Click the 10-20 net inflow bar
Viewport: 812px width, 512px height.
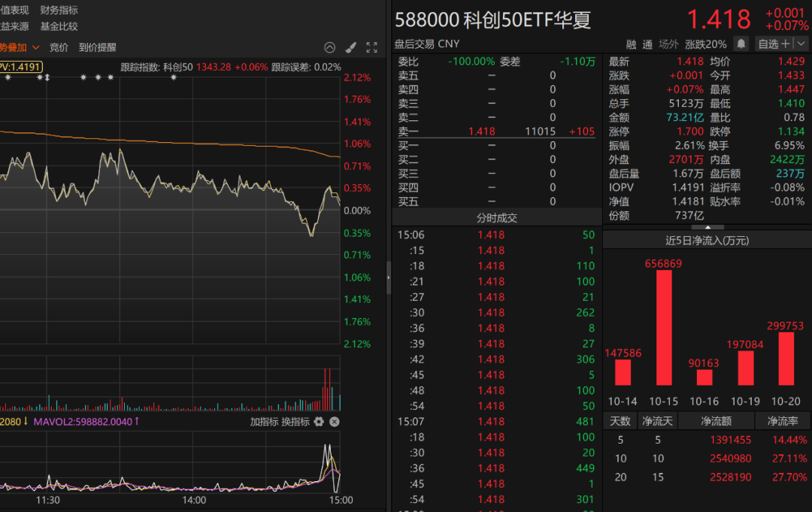coord(786,359)
